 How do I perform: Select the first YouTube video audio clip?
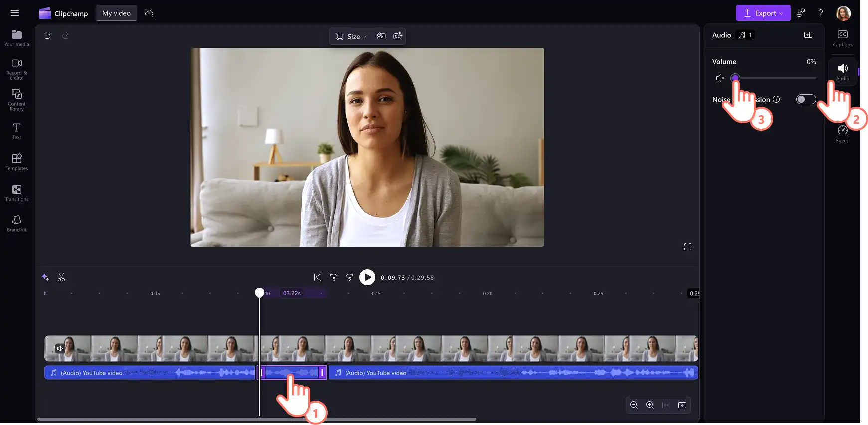150,373
